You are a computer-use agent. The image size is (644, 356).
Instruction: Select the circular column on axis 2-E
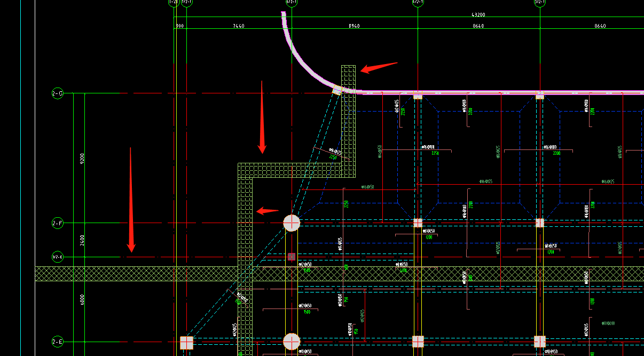tap(292, 341)
